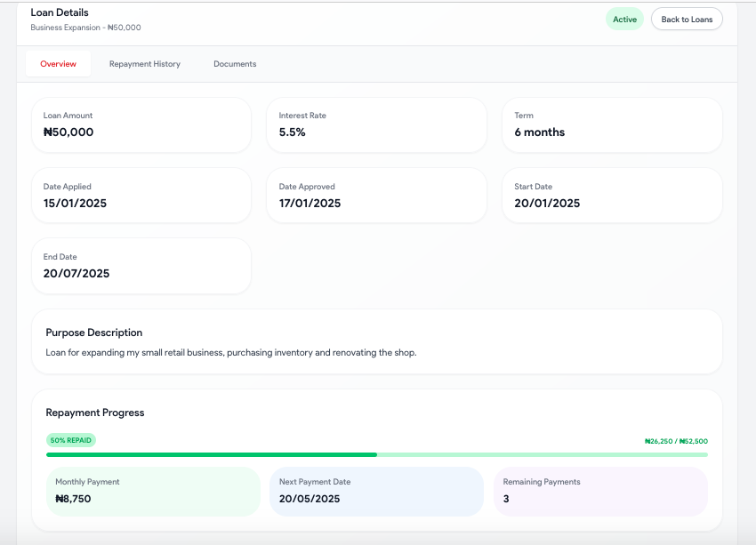
Task: Click the green repayment progress bar
Action: [x=377, y=455]
